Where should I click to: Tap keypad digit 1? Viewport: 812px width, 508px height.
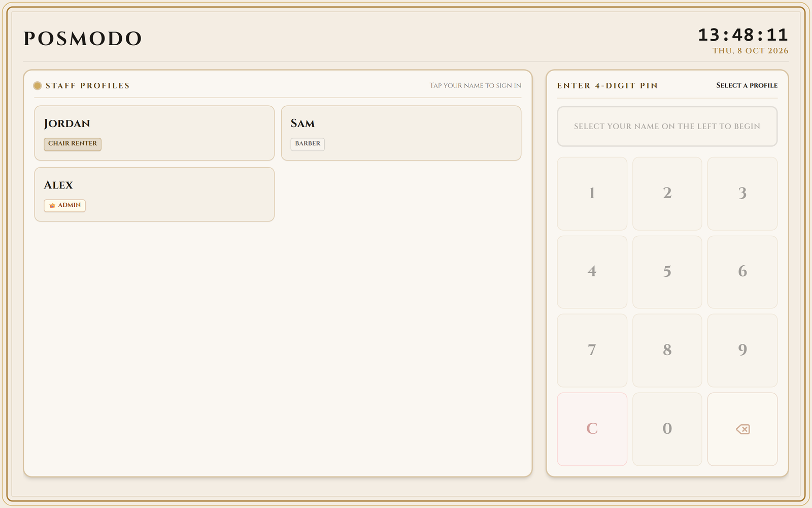tap(592, 194)
